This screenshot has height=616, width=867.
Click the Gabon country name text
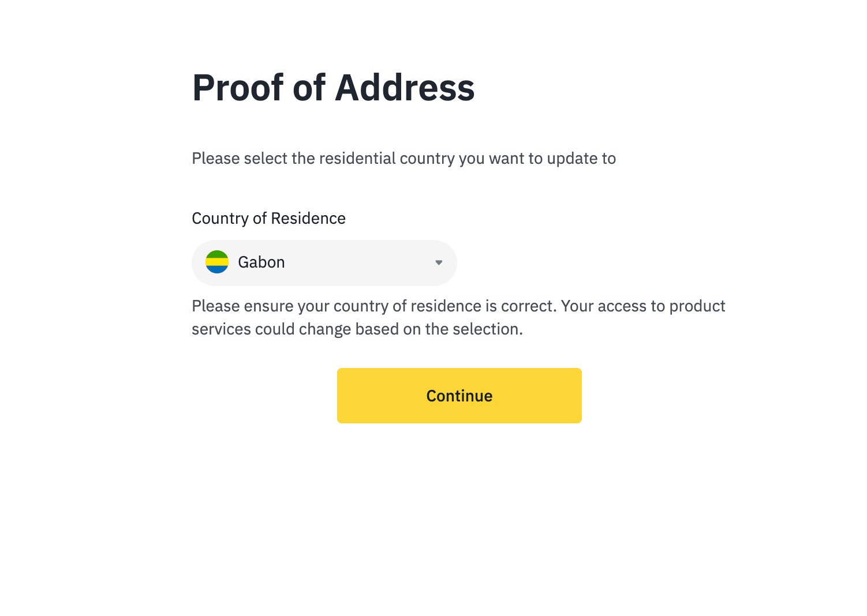click(x=261, y=262)
